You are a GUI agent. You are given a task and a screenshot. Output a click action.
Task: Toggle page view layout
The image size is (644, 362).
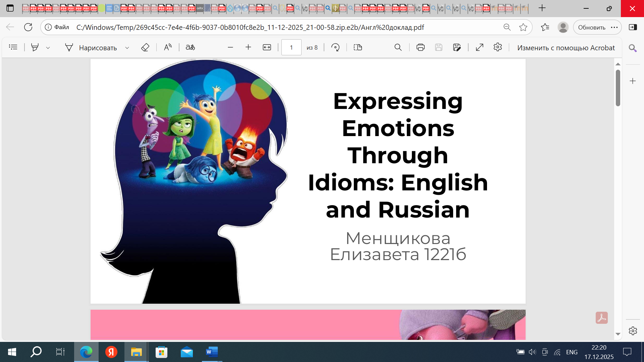click(358, 47)
